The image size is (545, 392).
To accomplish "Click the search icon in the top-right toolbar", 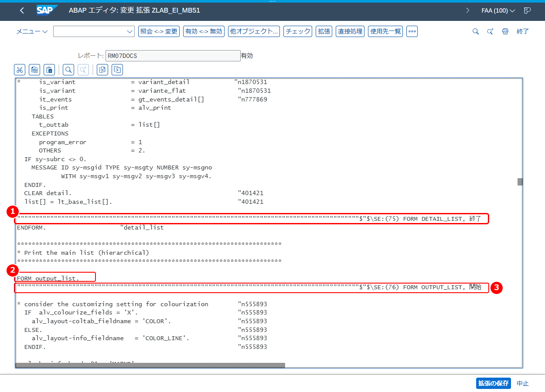I will click(x=476, y=31).
